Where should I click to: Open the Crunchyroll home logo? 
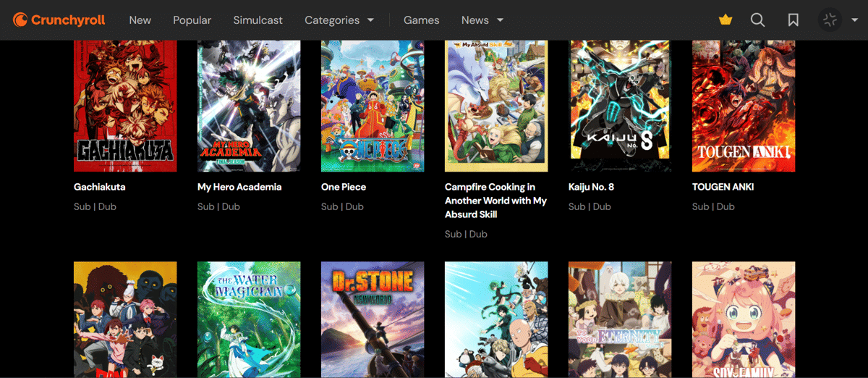(59, 20)
